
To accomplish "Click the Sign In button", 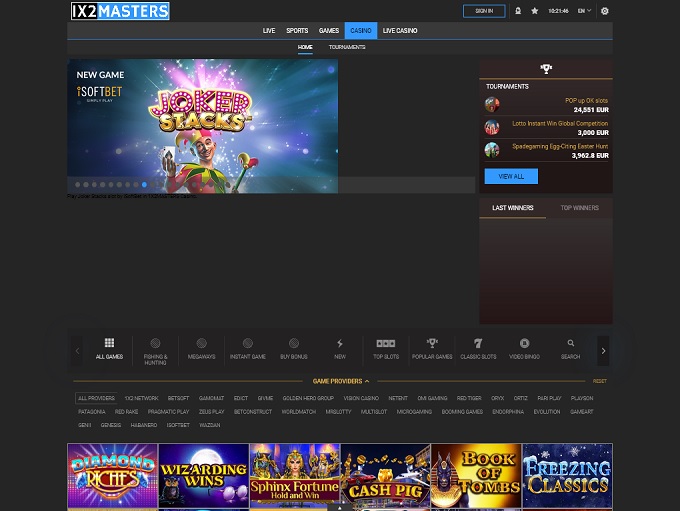I will point(484,11).
